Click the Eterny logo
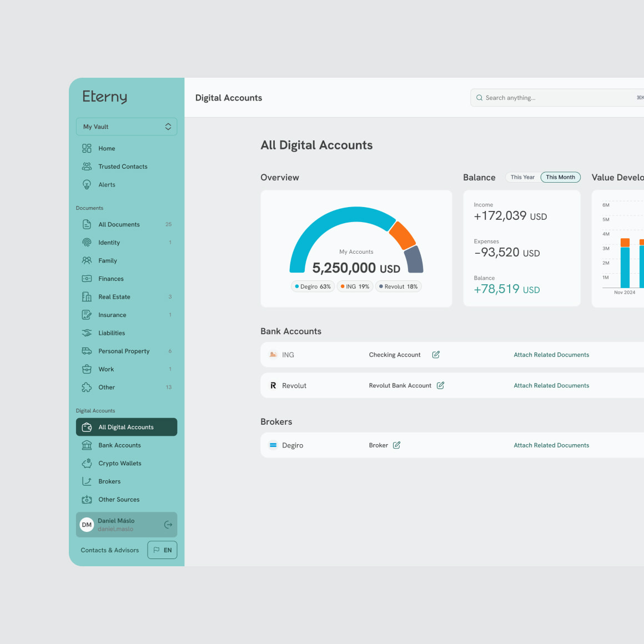 pyautogui.click(x=105, y=97)
